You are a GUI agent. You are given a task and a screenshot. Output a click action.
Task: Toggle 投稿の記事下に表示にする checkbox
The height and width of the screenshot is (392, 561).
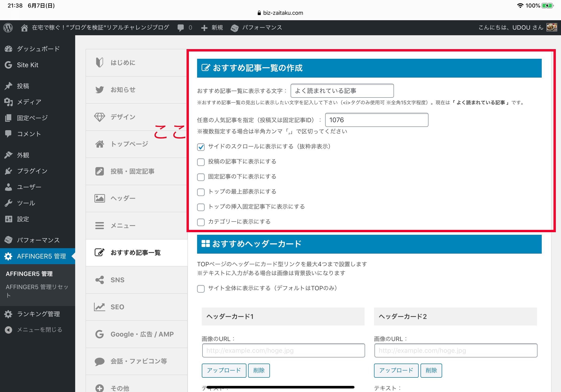200,162
